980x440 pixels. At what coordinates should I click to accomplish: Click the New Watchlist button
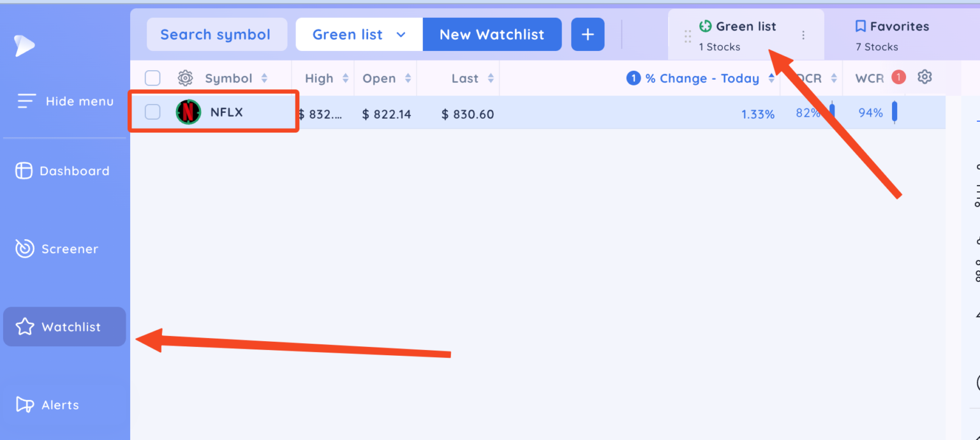491,34
